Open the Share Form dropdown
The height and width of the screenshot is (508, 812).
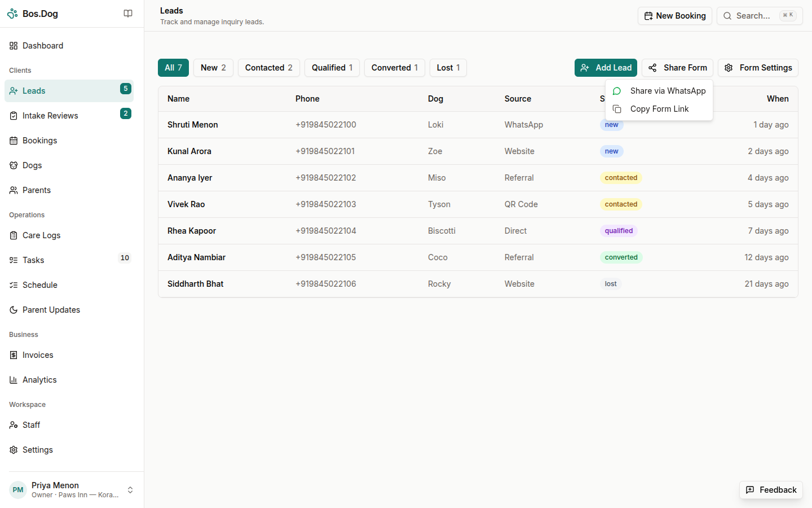tap(677, 67)
